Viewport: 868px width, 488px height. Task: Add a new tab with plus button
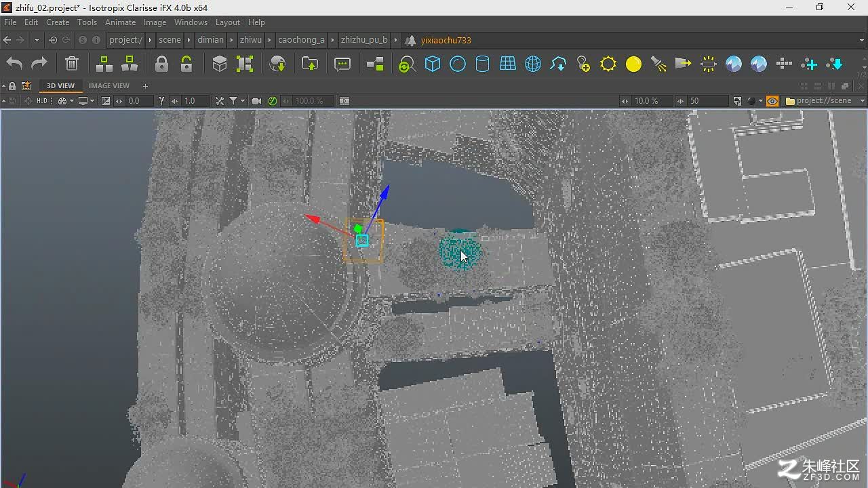(145, 85)
